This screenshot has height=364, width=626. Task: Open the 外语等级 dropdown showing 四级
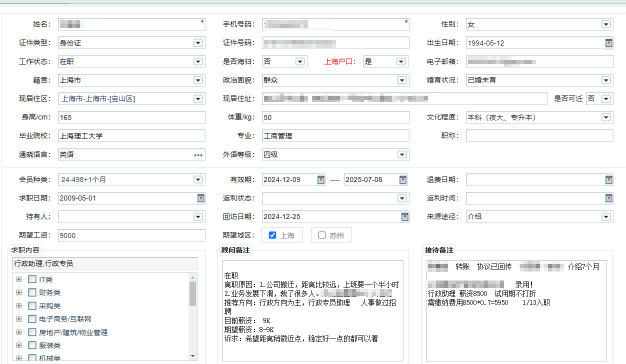point(402,155)
